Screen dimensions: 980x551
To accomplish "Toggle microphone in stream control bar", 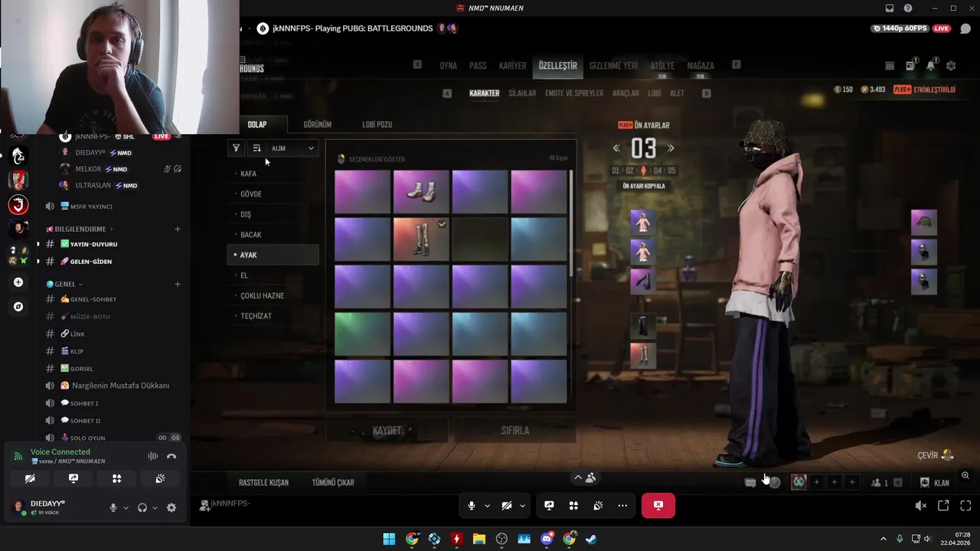I will [x=472, y=506].
